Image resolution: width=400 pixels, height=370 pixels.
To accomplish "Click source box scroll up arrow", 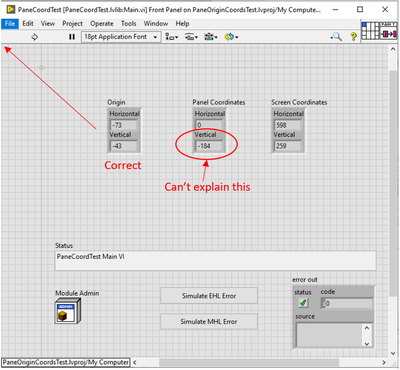I will pyautogui.click(x=367, y=328).
